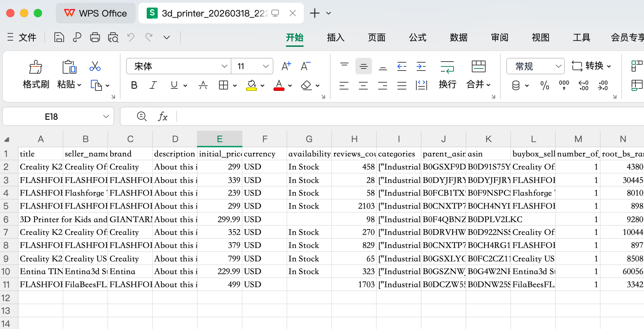The width and height of the screenshot is (644, 329).
Task: Justify text alignment icon
Action: pyautogui.click(x=402, y=85)
